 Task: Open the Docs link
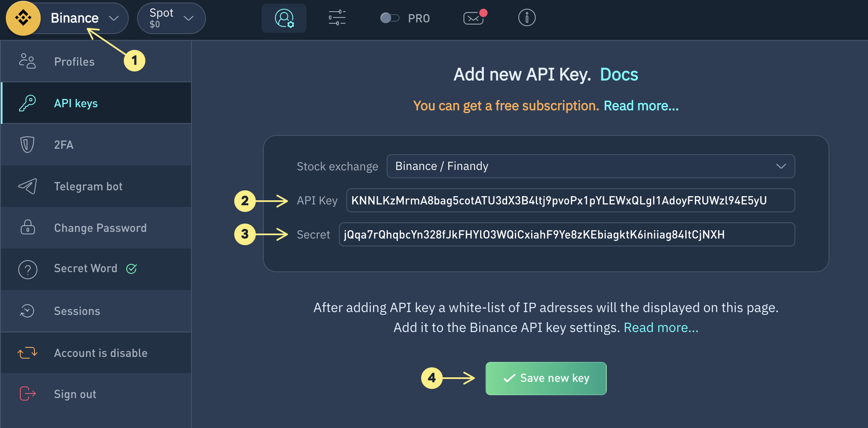click(x=619, y=75)
